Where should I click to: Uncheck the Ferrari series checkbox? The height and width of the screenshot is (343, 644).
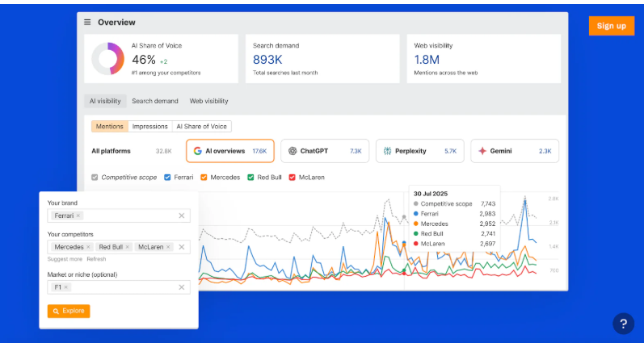(x=167, y=177)
